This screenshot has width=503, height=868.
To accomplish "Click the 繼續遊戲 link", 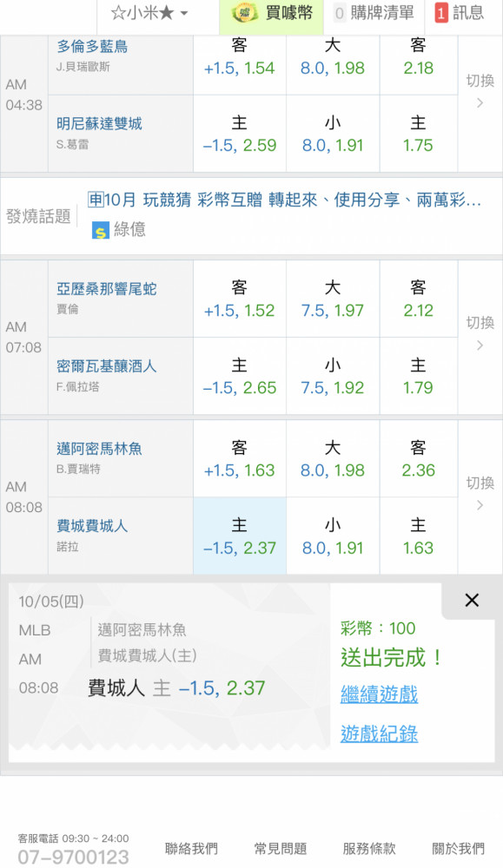I will [x=379, y=694].
